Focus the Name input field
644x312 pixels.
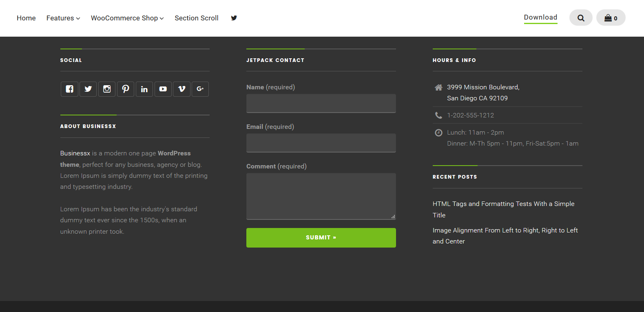(x=321, y=103)
